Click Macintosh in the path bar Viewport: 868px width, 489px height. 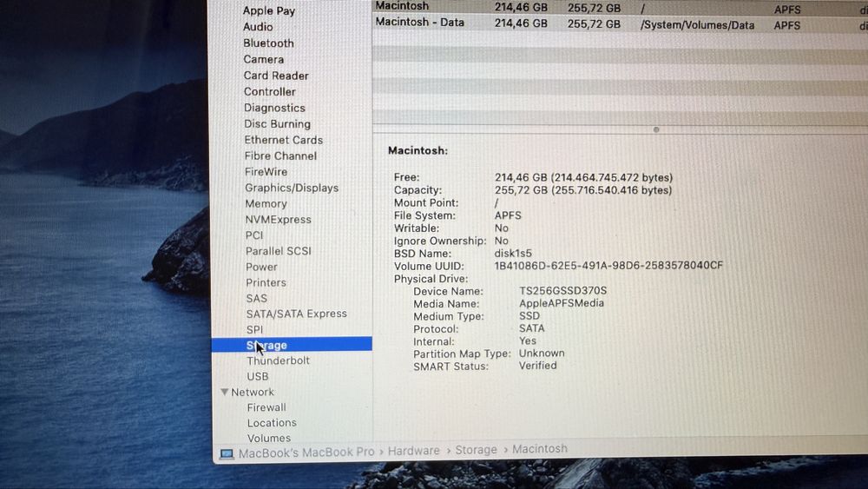click(540, 448)
